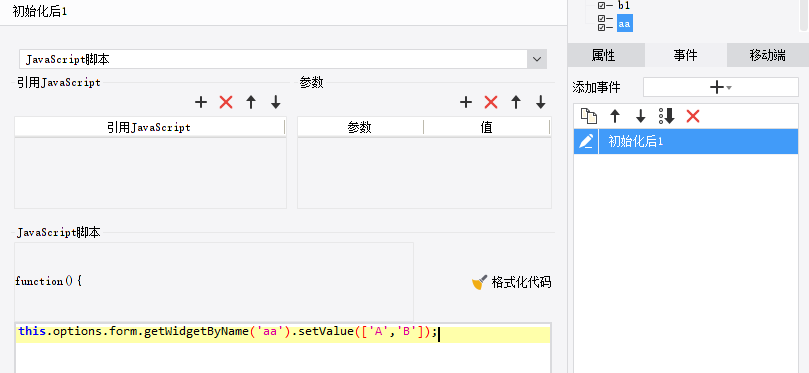Switch to the 移动端 tab

point(768,55)
